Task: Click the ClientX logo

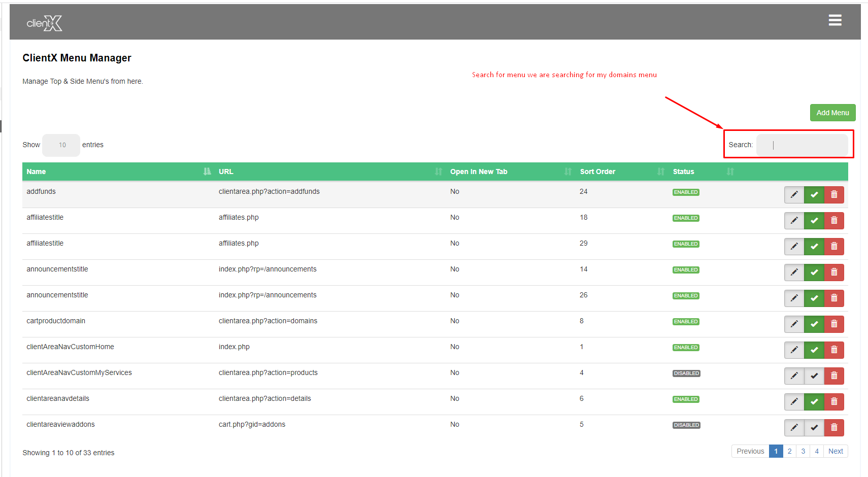Action: (44, 23)
